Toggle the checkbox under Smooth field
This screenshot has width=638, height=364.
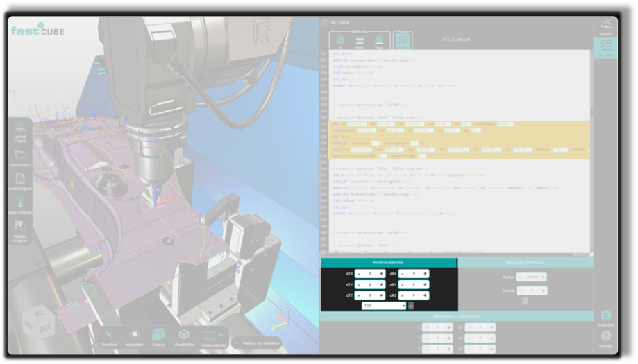[x=525, y=301]
